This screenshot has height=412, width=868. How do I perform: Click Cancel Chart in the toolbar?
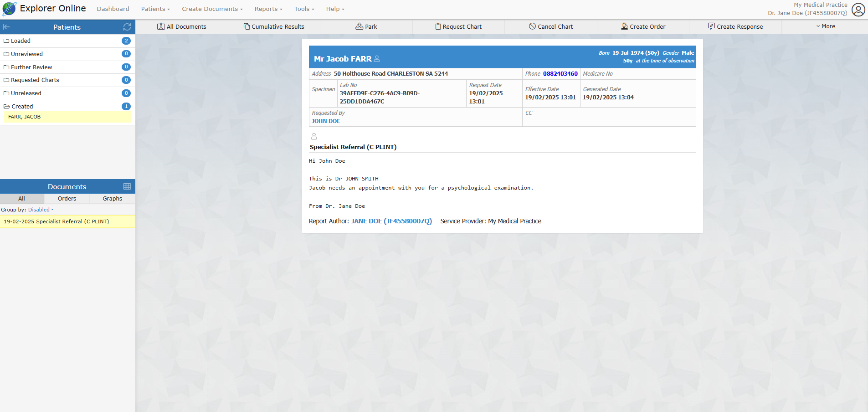(x=551, y=26)
